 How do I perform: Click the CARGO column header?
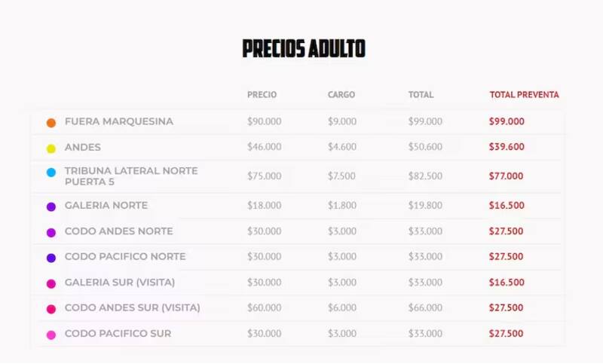click(x=341, y=95)
